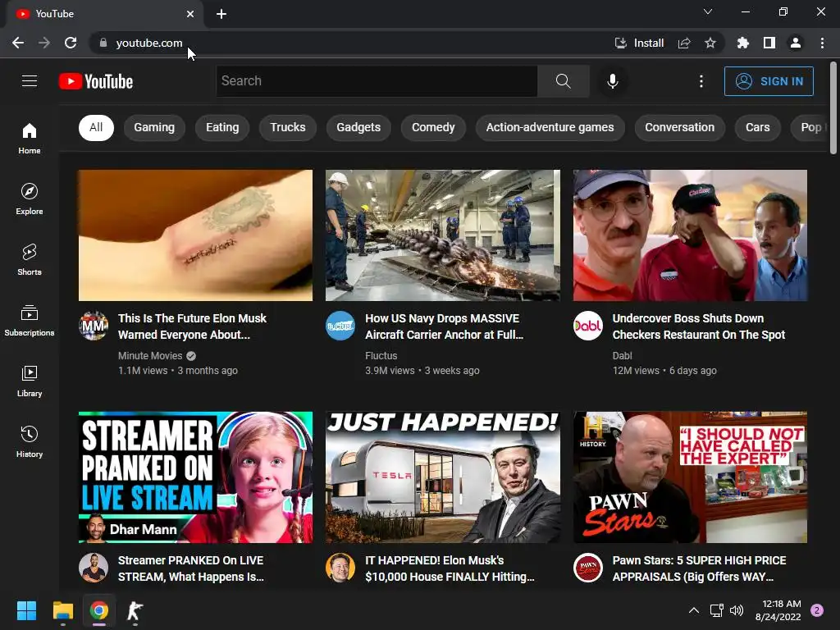Open the Elon Musk warning video thumbnail
The height and width of the screenshot is (630, 840).
pos(195,235)
